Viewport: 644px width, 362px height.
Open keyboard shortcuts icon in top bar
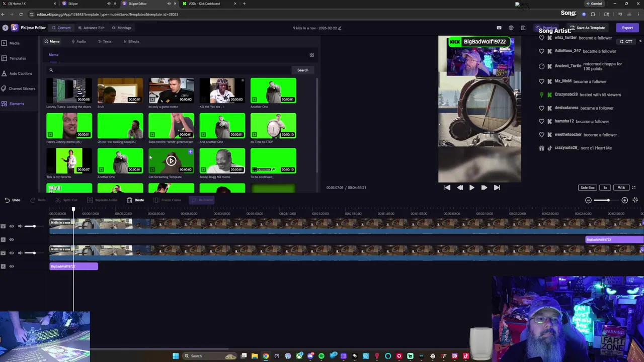[499, 28]
